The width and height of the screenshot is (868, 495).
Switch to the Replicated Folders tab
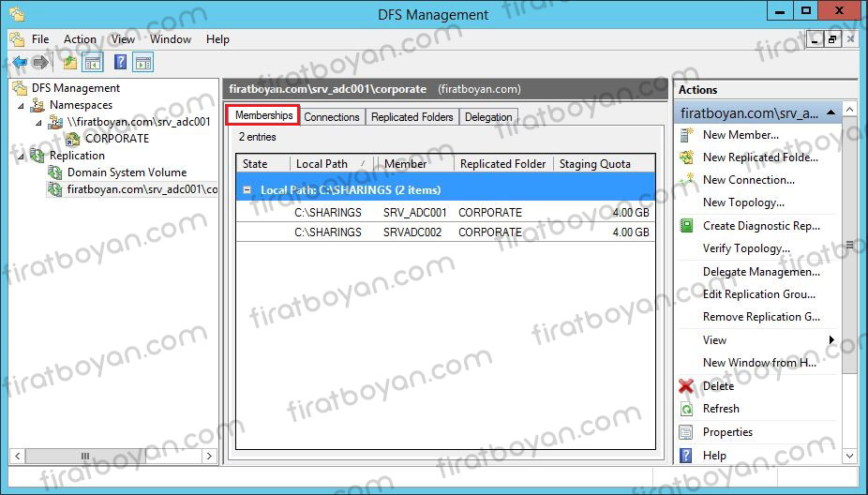click(x=412, y=117)
